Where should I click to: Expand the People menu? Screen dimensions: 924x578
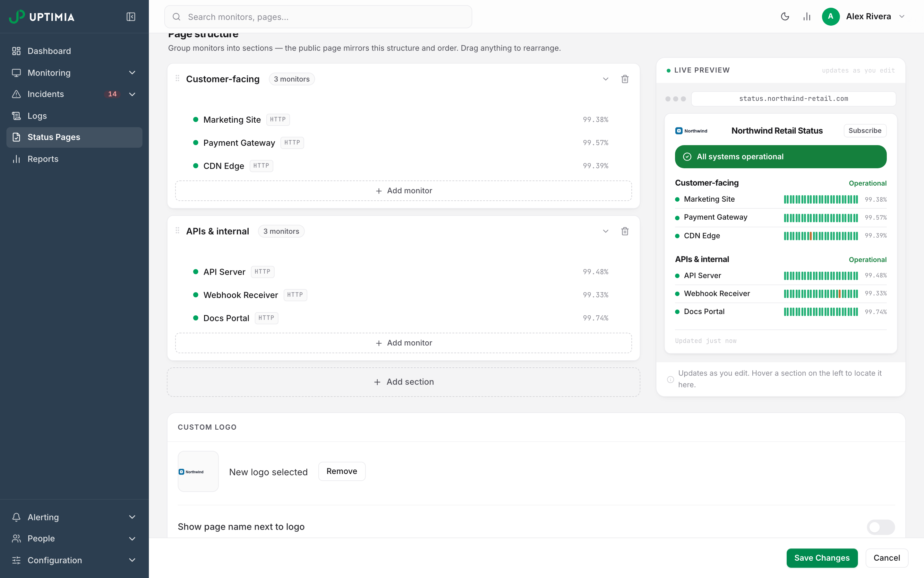74,539
